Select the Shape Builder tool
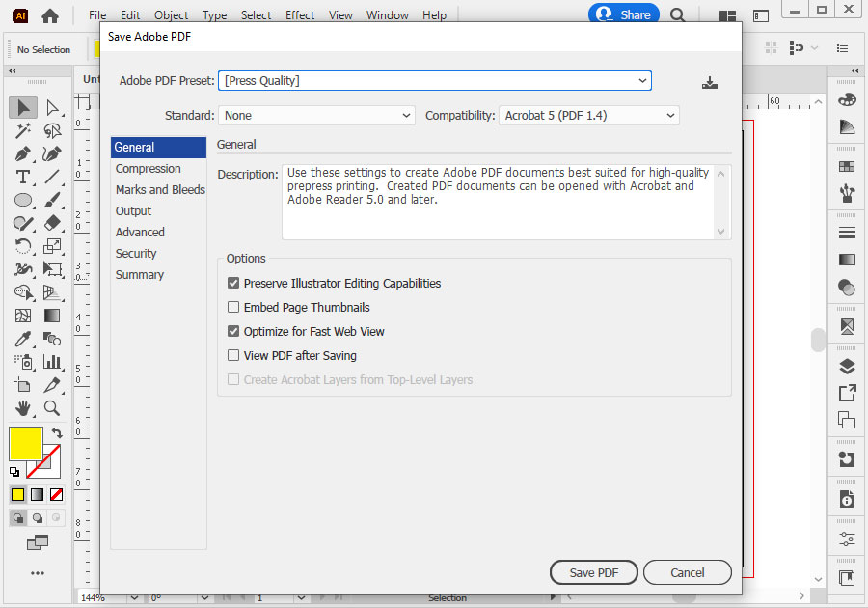This screenshot has height=608, width=868. [23, 291]
